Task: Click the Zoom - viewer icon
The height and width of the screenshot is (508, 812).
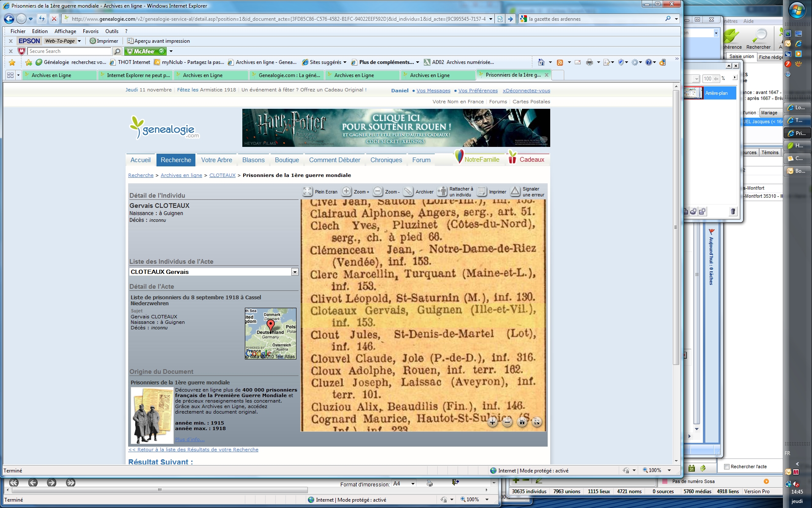Action: [378, 191]
